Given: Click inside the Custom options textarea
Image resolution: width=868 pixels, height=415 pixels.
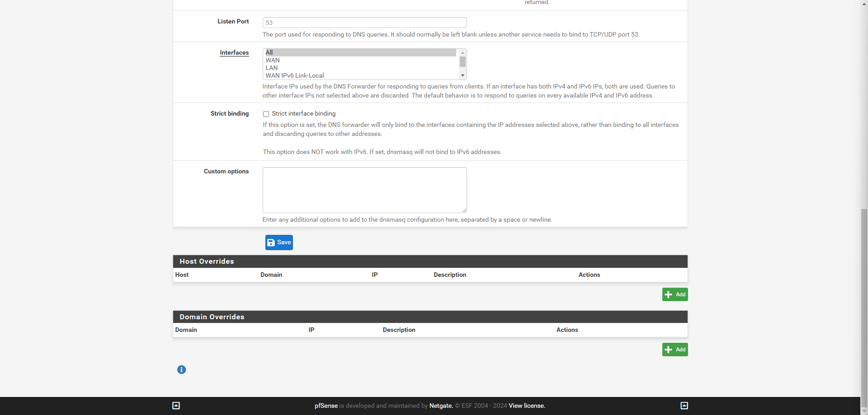Looking at the screenshot, I should (x=364, y=190).
